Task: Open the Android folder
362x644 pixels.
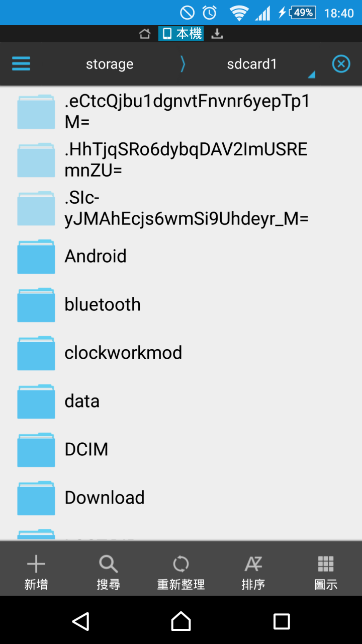Action: 181,256
